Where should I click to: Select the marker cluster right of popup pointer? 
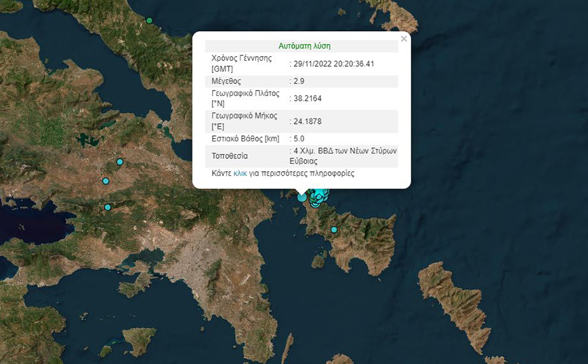(318, 197)
